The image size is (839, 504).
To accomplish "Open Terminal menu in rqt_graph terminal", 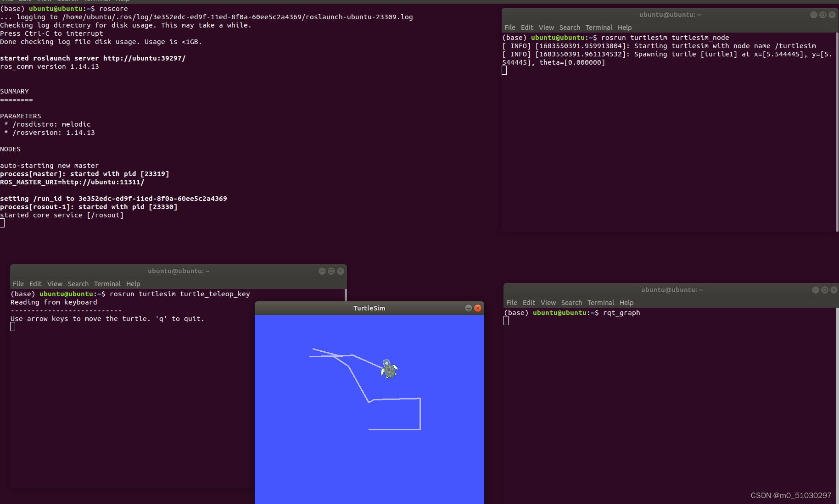I will click(x=601, y=303).
